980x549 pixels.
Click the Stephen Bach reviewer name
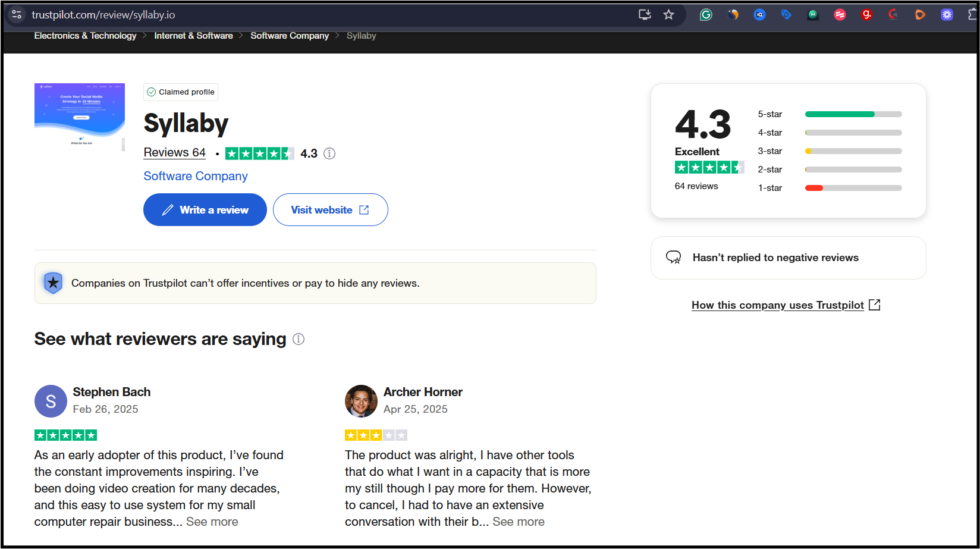(112, 392)
